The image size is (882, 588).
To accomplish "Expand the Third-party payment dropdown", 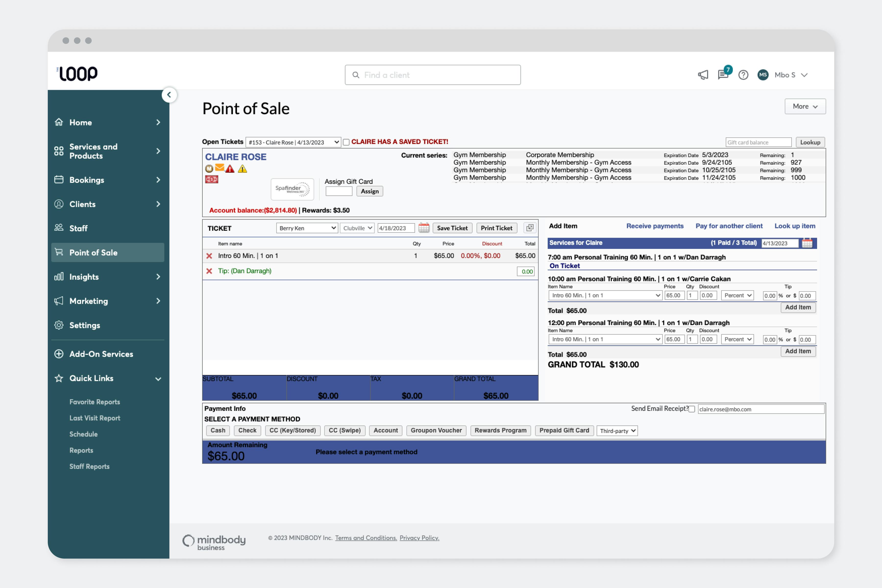I will click(x=617, y=430).
